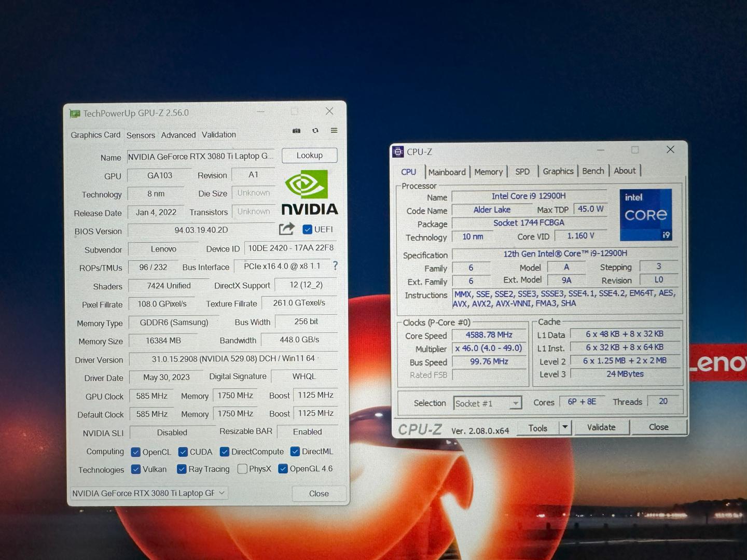The width and height of the screenshot is (747, 560).
Task: Click the Validate button in CPU-Z
Action: pos(601,427)
